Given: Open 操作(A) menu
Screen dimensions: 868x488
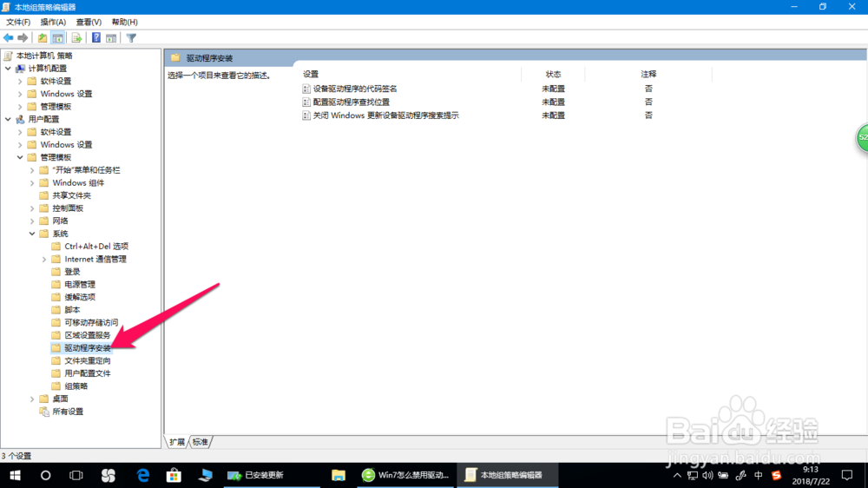Looking at the screenshot, I should point(53,23).
